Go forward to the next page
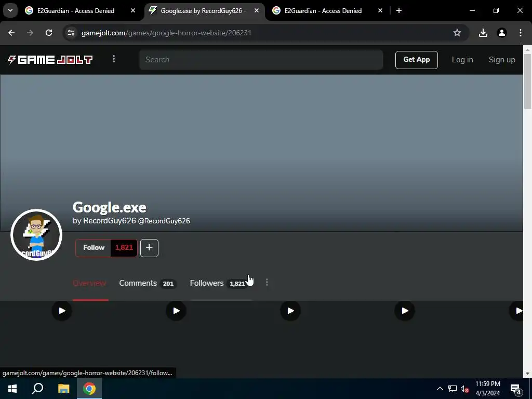Screen dimensions: 532x399 [x=30, y=33]
